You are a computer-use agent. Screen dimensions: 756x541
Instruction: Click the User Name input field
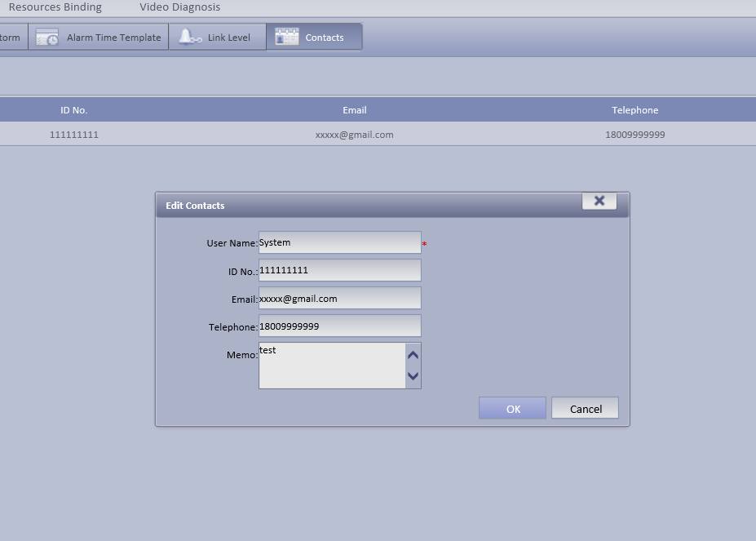[340, 242]
